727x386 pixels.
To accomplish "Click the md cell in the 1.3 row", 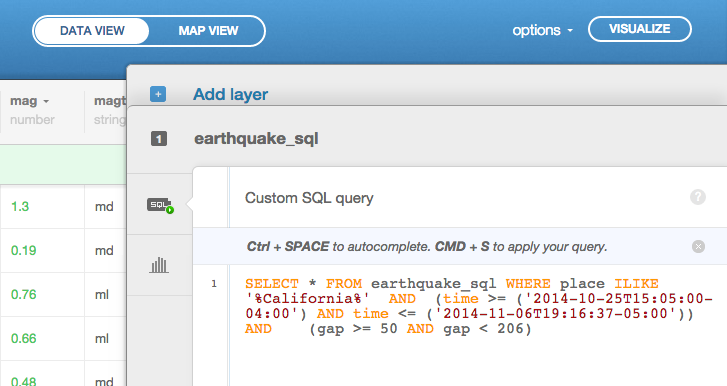I will [x=105, y=207].
